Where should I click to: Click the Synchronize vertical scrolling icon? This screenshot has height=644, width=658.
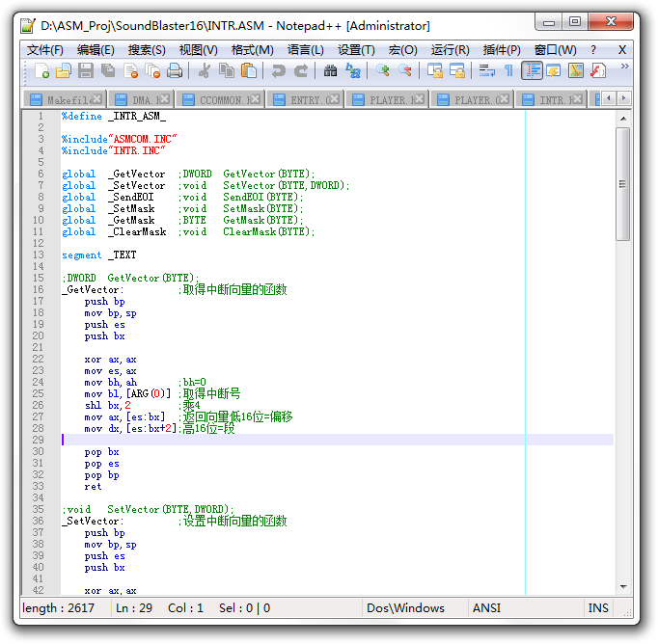pyautogui.click(x=435, y=70)
